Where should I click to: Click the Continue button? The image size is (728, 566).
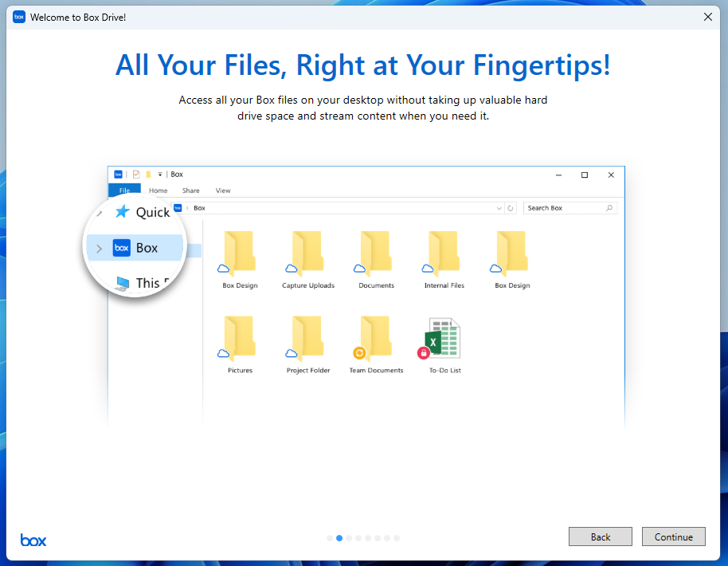pos(673,537)
